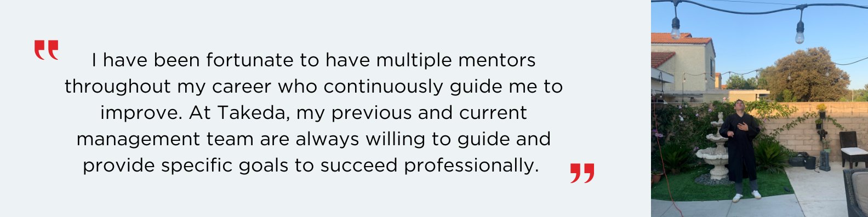This screenshot has width=868, height=217.
Task: Click the green lawn grass in photo
Action: (723, 186)
